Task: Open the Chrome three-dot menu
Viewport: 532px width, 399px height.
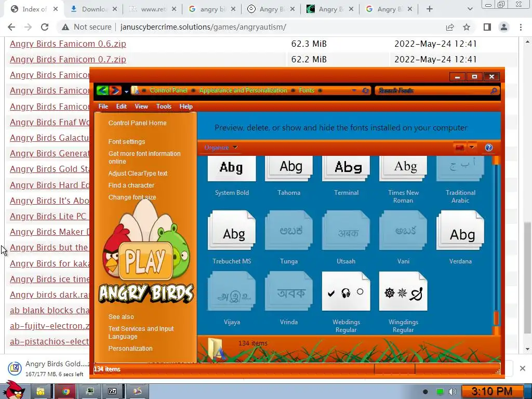Action: [521, 27]
